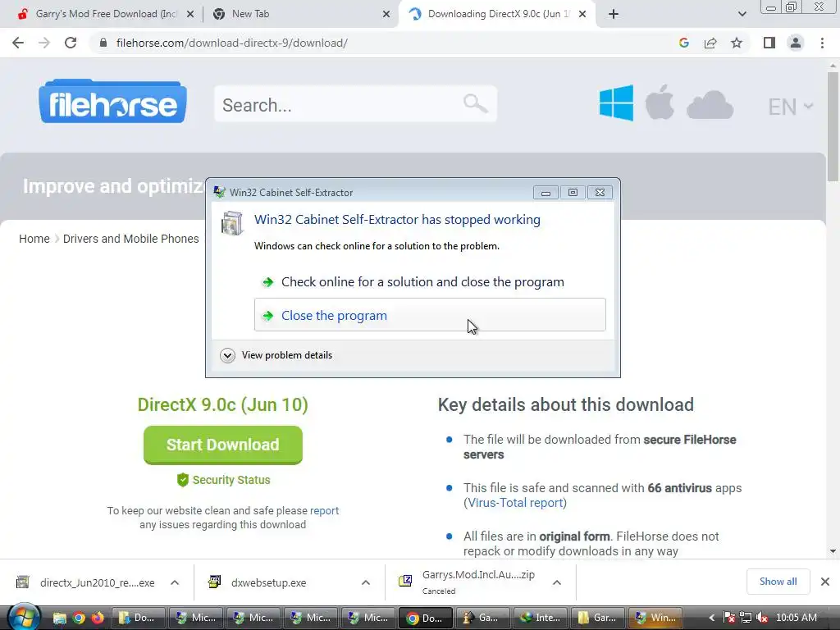Open the tab search chevron
This screenshot has width=840, height=630.
[x=742, y=15]
